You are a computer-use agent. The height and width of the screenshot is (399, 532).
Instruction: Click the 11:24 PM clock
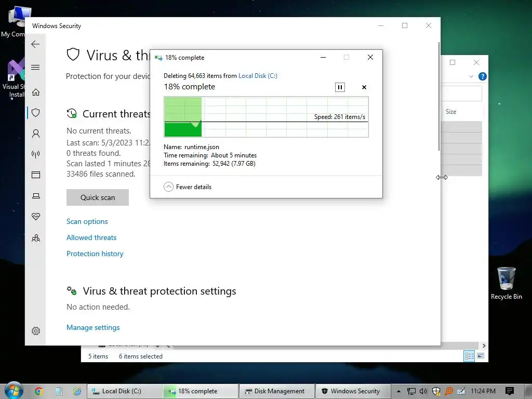[483, 391]
